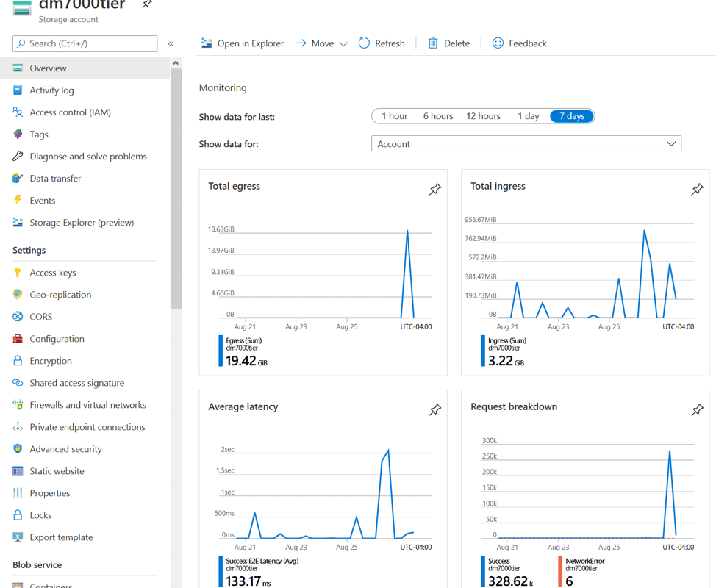Select the 12 hours time range

pos(483,116)
